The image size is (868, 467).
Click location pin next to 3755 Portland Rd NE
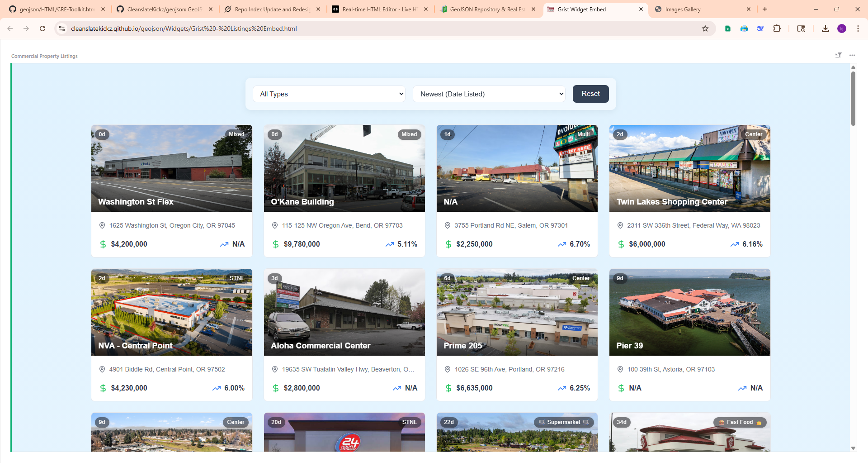click(x=448, y=225)
